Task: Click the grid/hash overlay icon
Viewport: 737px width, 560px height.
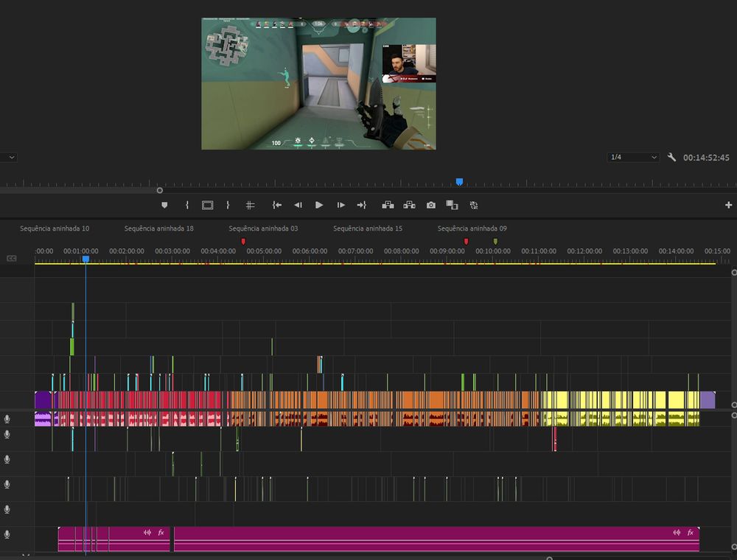Action: (250, 206)
